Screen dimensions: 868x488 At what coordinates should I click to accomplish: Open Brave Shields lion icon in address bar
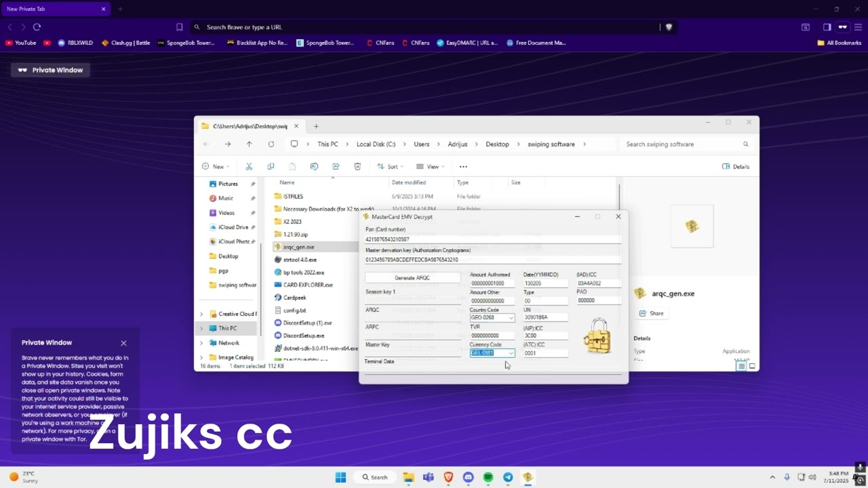tap(669, 27)
